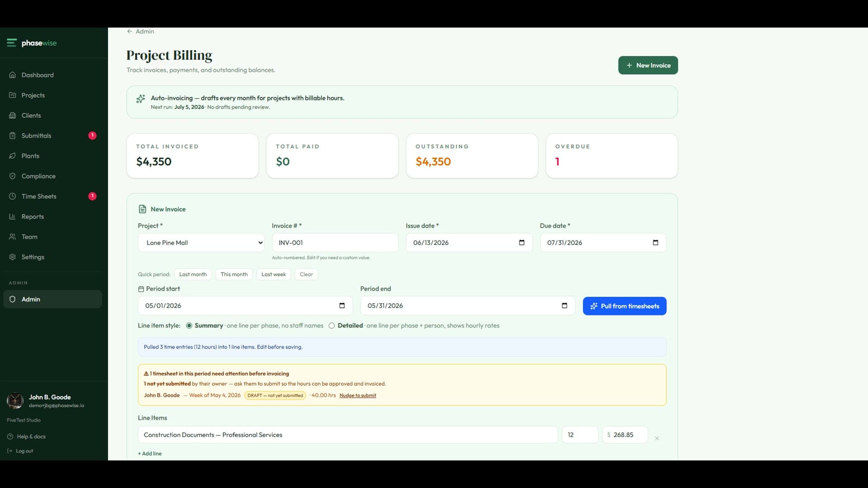The width and height of the screenshot is (868, 488).
Task: Click the Submittals clipboard icon
Action: [x=12, y=136]
